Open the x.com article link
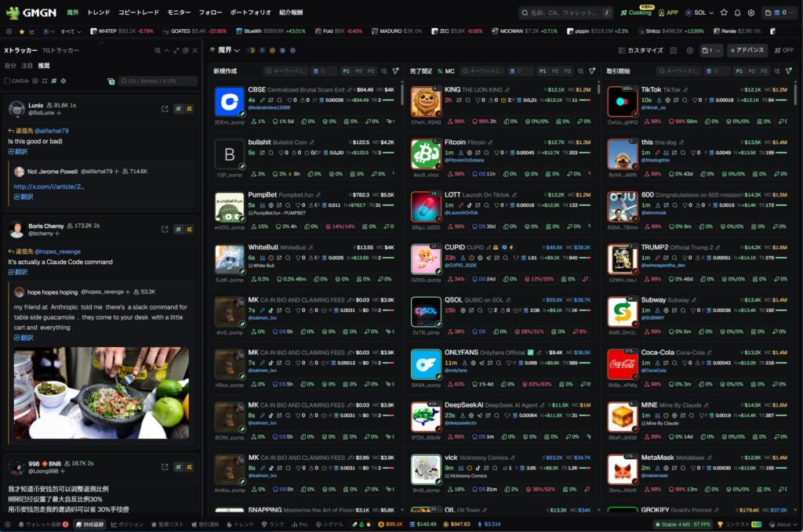The width and height of the screenshot is (803, 532). 49,186
